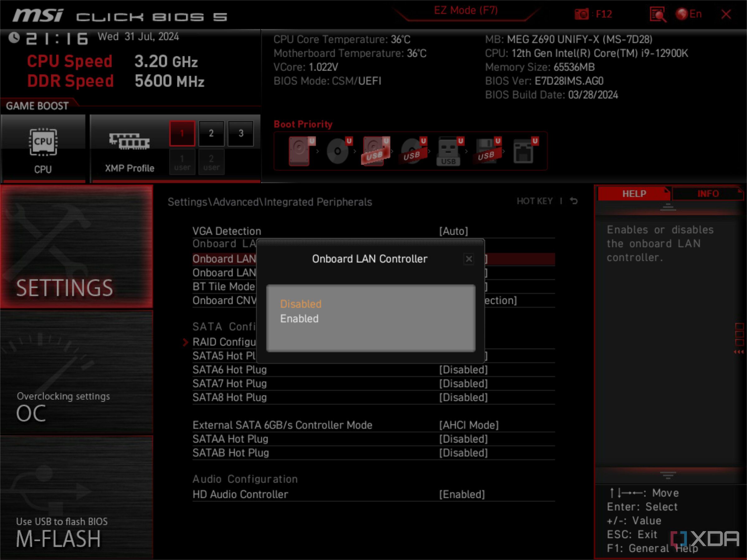Change language via the En globe icon
Viewport: 747px width, 560px height.
tap(688, 14)
